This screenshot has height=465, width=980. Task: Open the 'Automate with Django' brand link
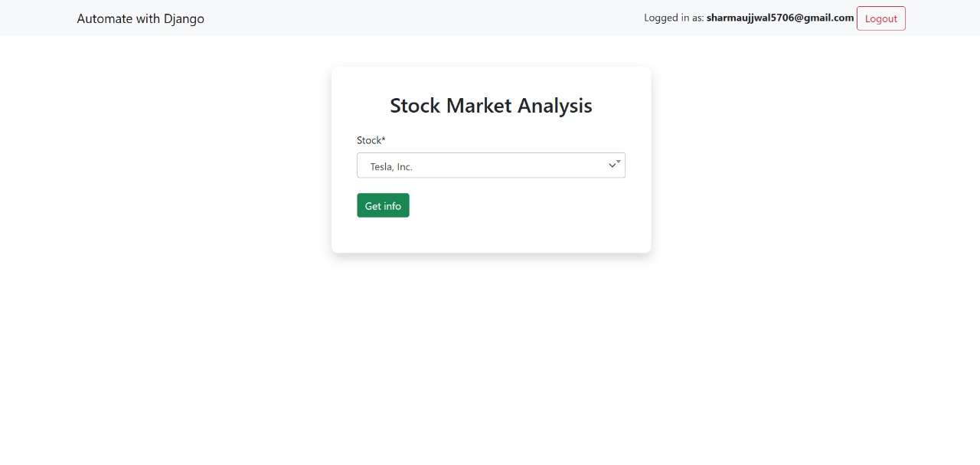tap(140, 18)
